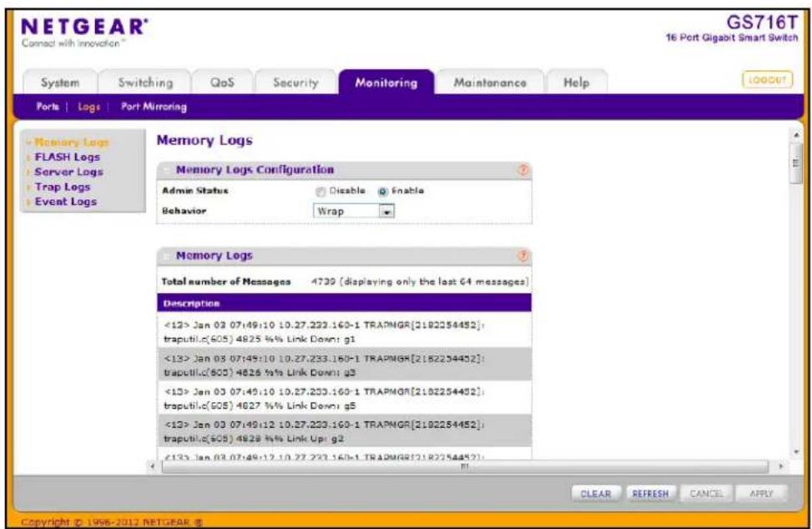812x529 pixels.
Task: Open the Logs submenu
Action: coord(88,107)
